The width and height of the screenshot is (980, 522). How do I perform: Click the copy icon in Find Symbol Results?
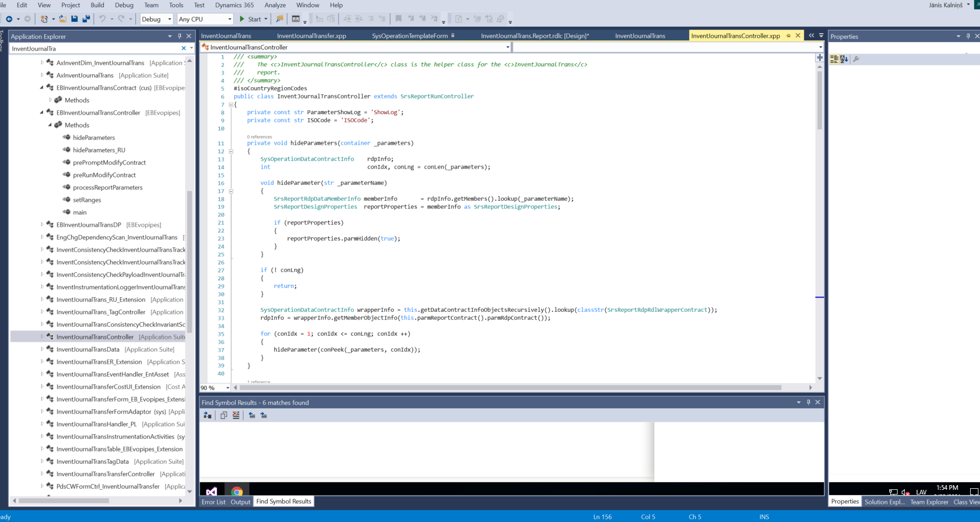click(224, 415)
